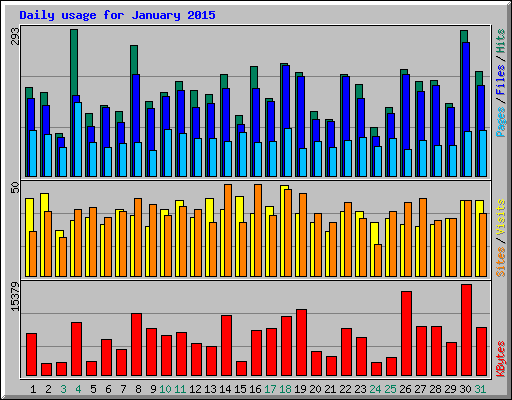This screenshot has width=512, height=400.
Task: Select the green Hits bar for day 8
Action: pyautogui.click(x=134, y=59)
